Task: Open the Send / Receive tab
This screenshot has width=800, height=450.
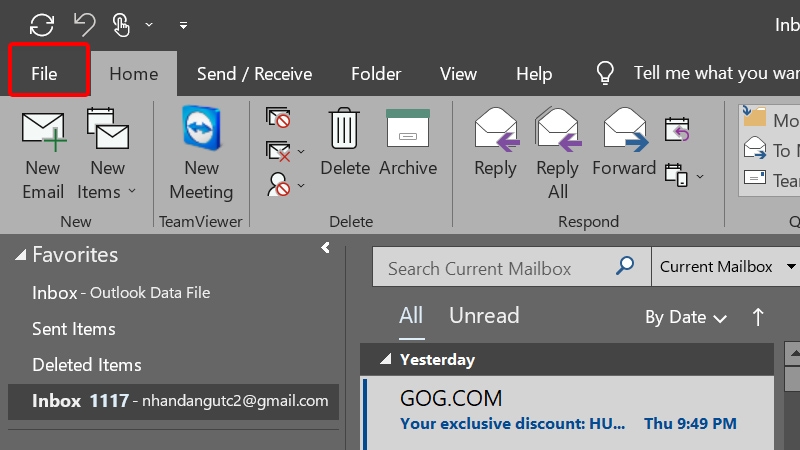Action: pyautogui.click(x=255, y=74)
